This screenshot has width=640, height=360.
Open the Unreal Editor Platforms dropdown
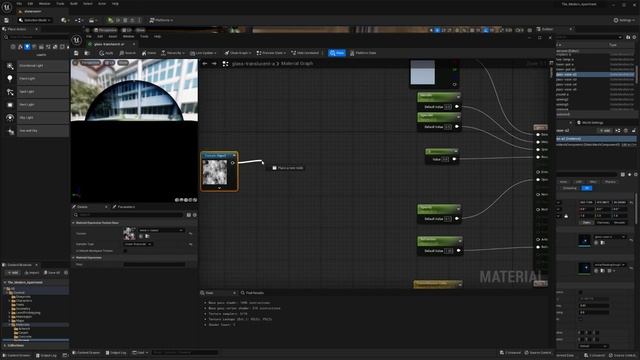coord(161,20)
